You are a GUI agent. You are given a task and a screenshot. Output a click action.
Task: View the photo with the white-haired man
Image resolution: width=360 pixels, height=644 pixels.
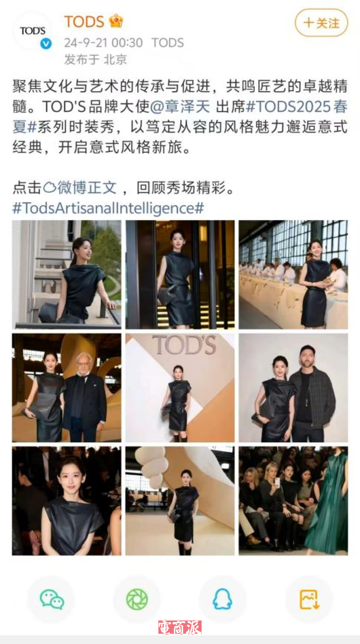coord(67,388)
